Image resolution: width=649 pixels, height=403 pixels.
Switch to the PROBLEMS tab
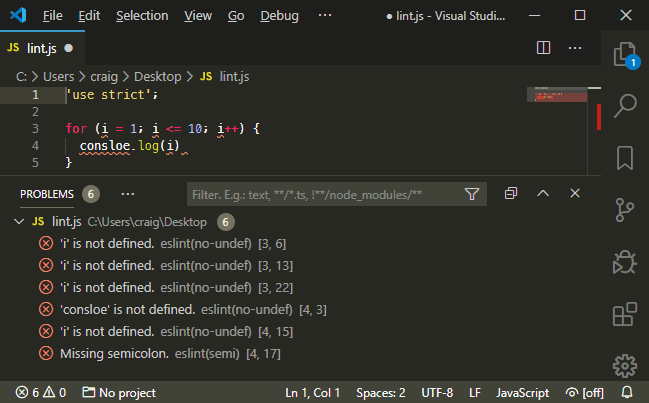coord(47,193)
